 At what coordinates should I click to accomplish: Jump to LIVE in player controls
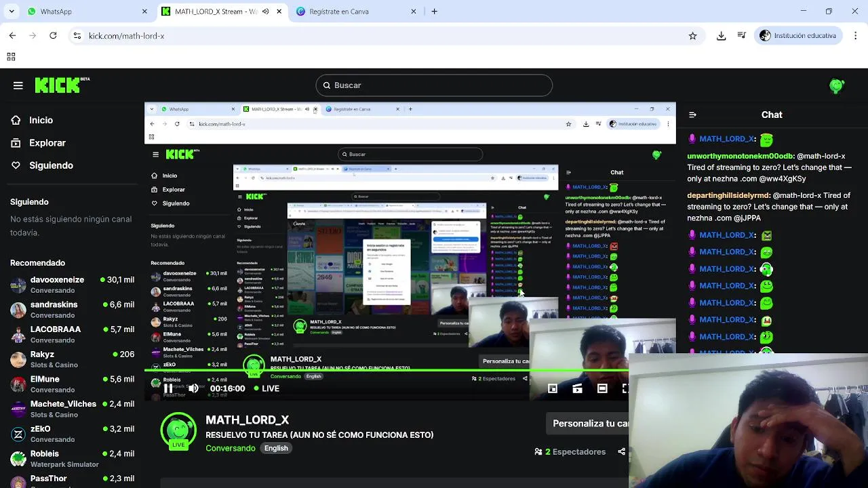pos(267,388)
